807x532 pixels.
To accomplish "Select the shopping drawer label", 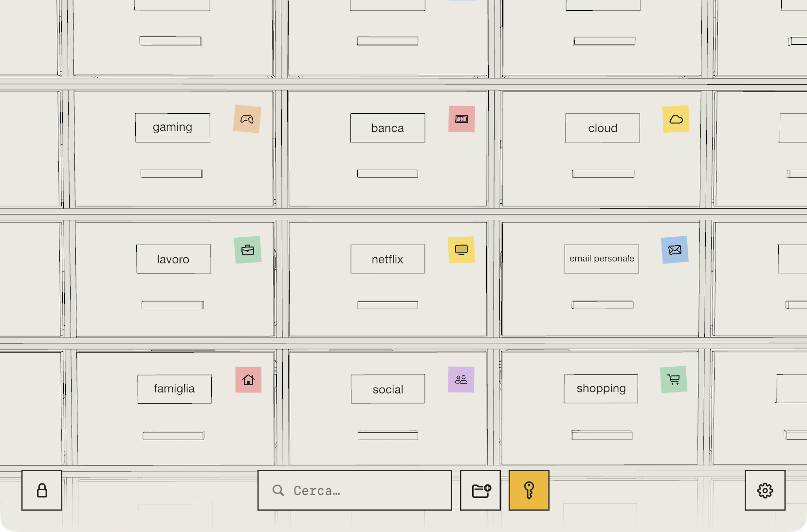I will [x=601, y=389].
